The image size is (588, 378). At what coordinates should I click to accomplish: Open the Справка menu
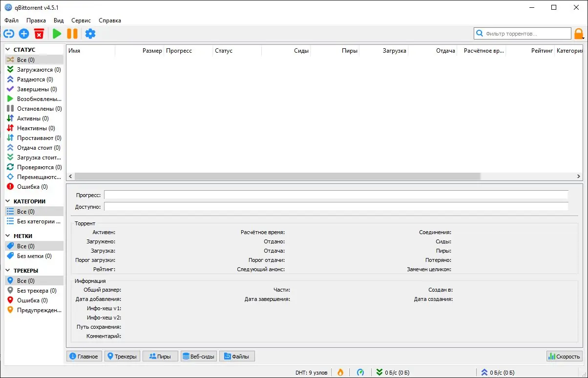tap(109, 20)
